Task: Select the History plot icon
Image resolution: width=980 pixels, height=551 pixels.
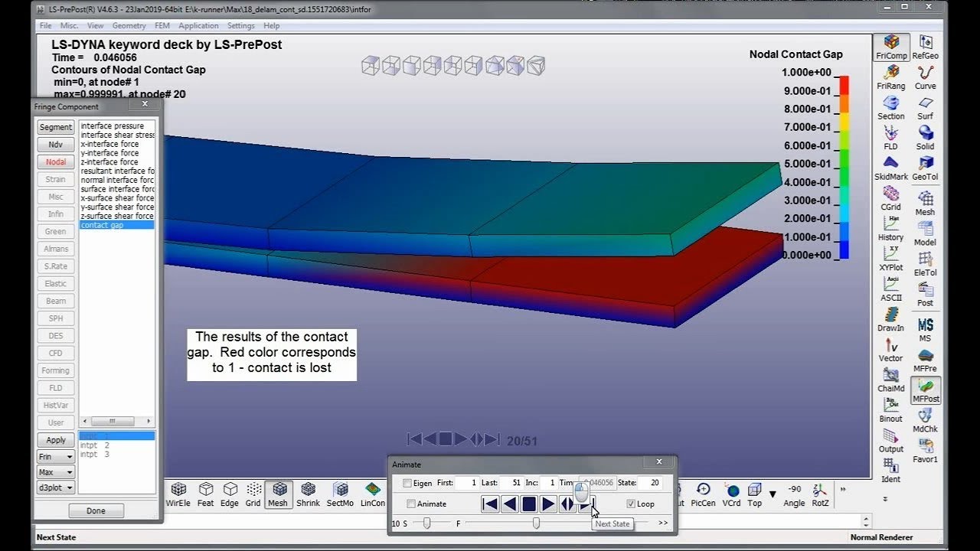Action: [891, 228]
